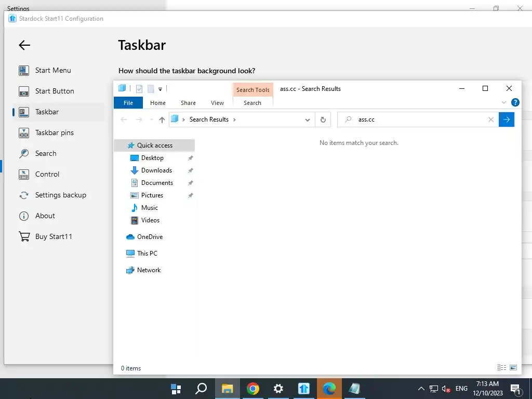Open address bar history dropdown
This screenshot has height=399, width=532.
pos(308,120)
